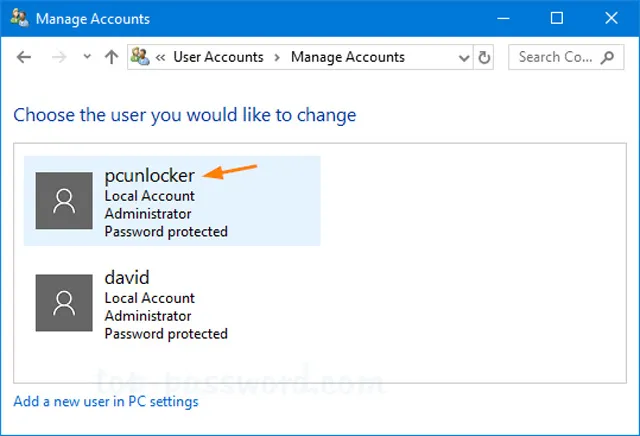Open the david account name
The height and width of the screenshot is (436, 640).
point(127,278)
